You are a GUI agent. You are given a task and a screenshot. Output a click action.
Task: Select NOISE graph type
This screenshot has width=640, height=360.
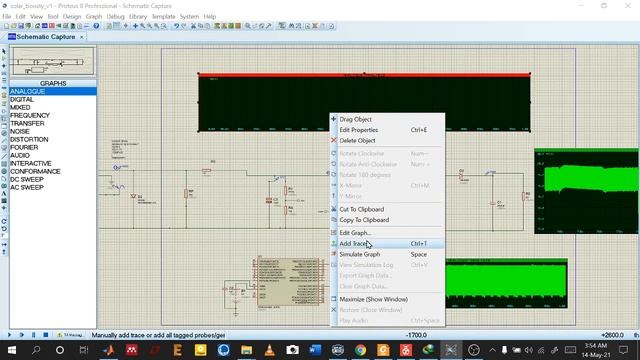tap(53, 131)
